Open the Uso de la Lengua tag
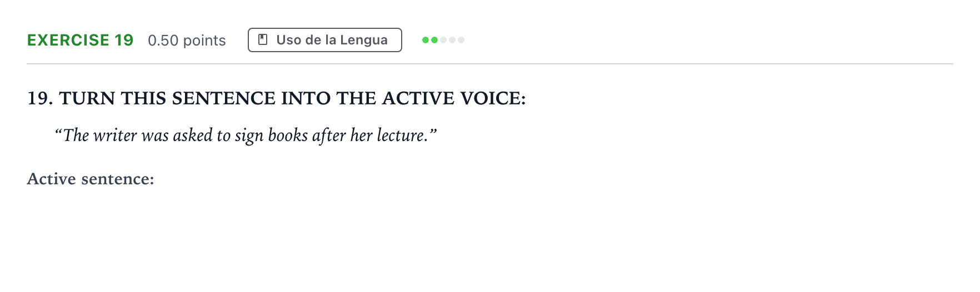The height and width of the screenshot is (292, 980). pos(325,40)
